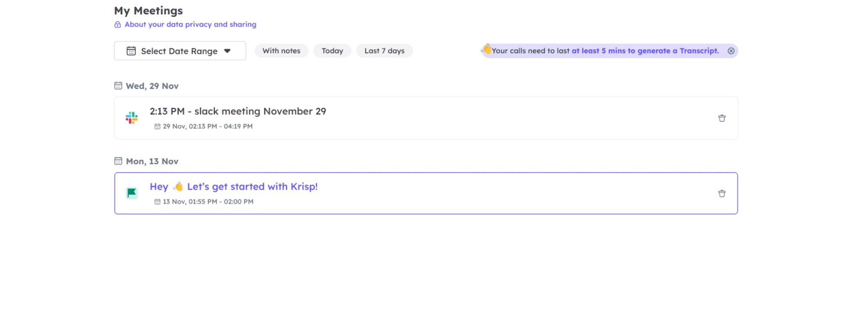Toggle the 'With notes' filter
Viewport: 868px width, 326px height.
pyautogui.click(x=281, y=51)
